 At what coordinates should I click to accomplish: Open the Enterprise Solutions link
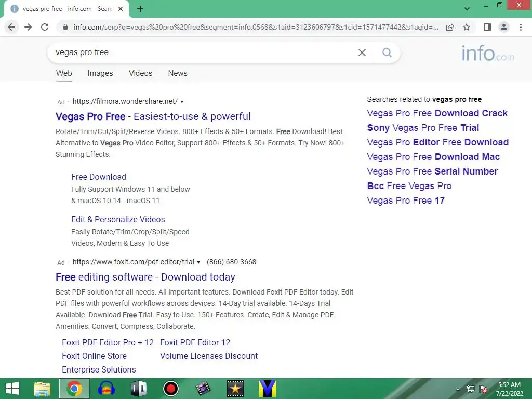click(99, 370)
